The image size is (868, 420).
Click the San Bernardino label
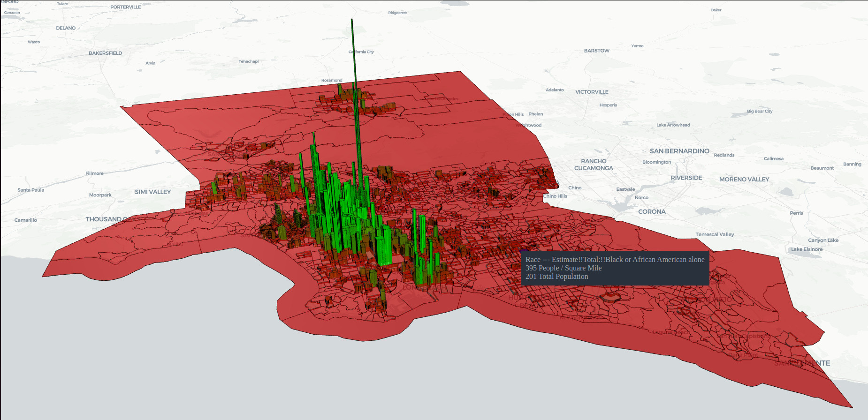click(x=679, y=151)
